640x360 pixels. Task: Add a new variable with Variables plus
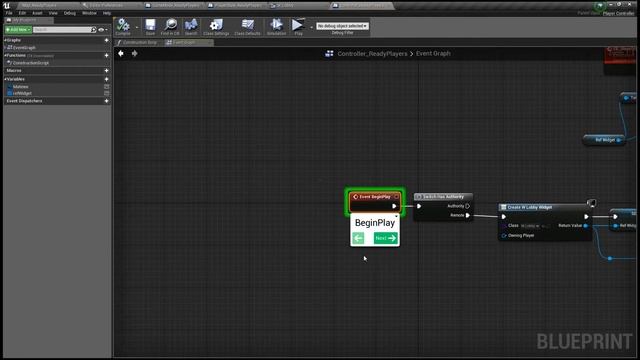pyautogui.click(x=107, y=79)
